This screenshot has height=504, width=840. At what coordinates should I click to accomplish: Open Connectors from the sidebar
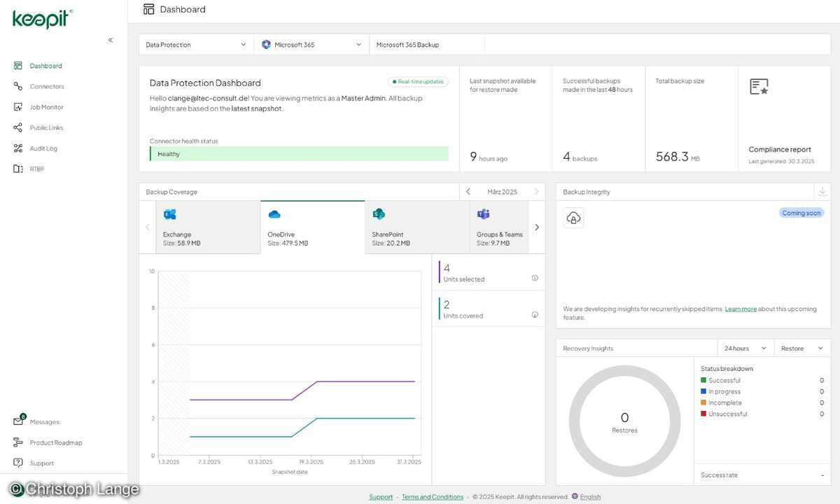(x=46, y=87)
